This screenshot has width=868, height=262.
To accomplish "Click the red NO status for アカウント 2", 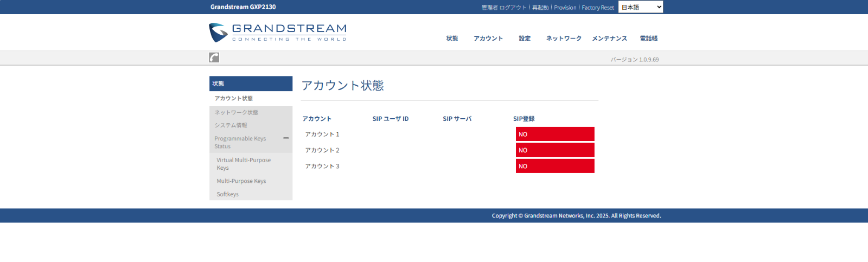I will click(555, 150).
